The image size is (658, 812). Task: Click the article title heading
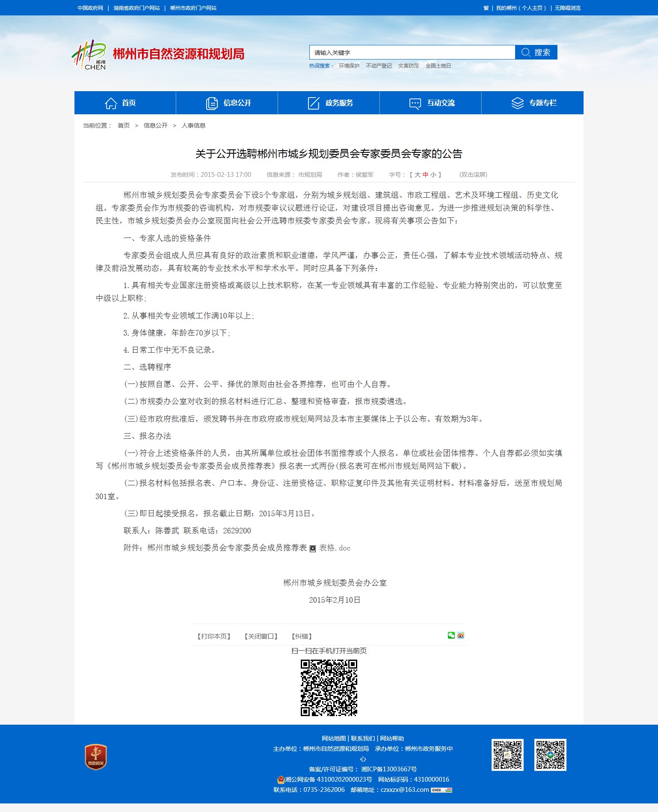click(x=329, y=154)
